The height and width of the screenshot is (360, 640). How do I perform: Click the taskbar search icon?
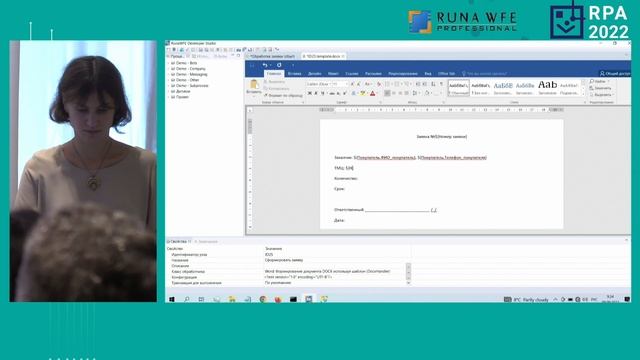tap(187, 299)
